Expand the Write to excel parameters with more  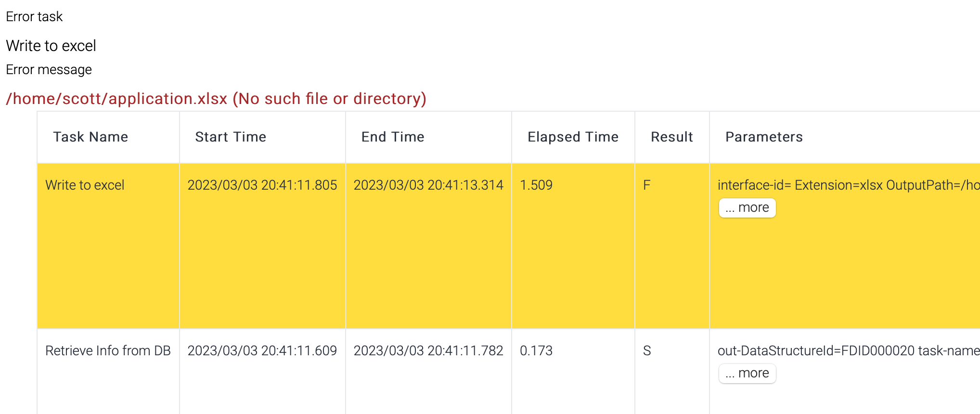click(x=747, y=208)
